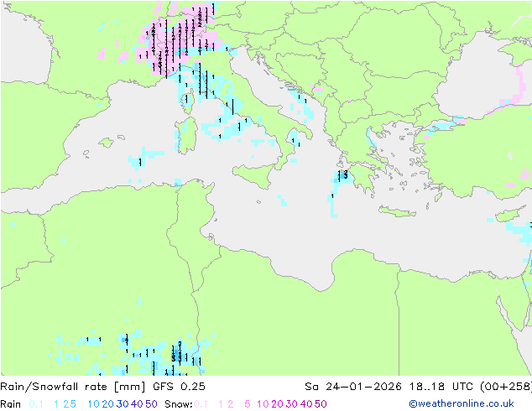The height and width of the screenshot is (411, 532).
Task: Select the Snow legend 5 value
Action: [x=248, y=404]
